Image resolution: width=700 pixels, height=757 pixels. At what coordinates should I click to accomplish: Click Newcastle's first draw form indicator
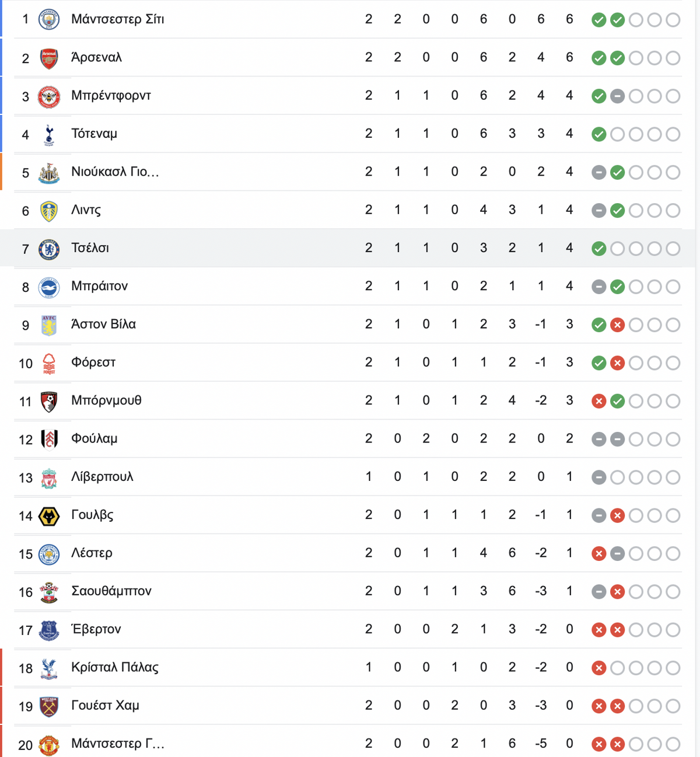pos(598,173)
